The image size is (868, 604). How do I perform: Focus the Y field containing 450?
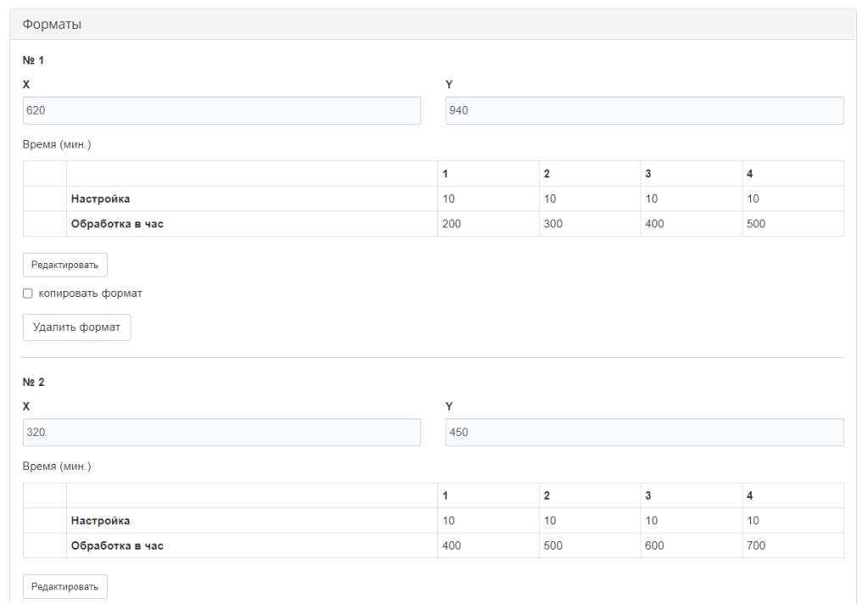[644, 432]
